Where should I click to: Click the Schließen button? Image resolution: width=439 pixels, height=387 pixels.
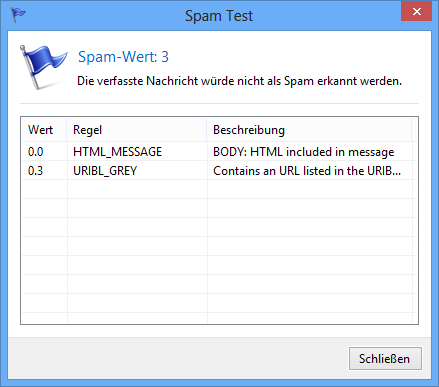point(385,359)
